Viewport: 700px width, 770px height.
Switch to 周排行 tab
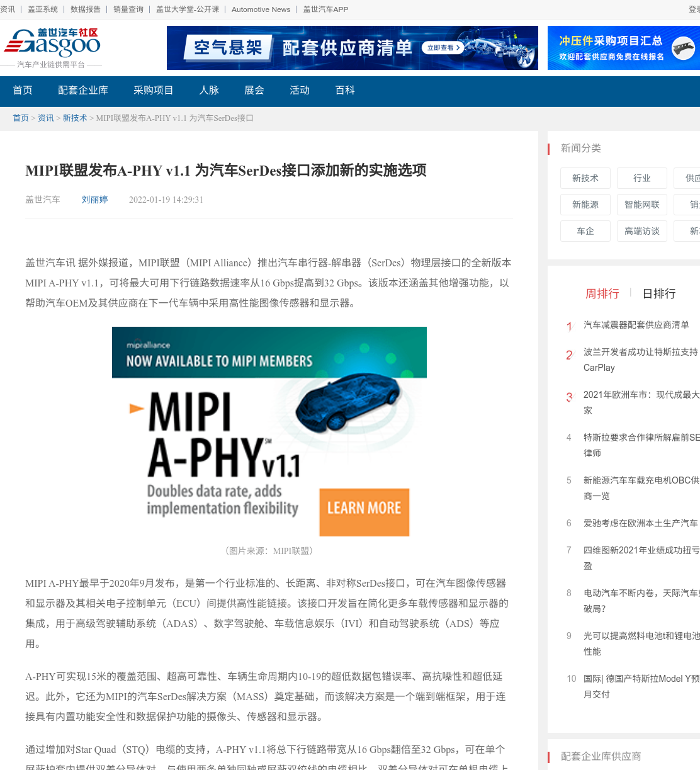602,293
